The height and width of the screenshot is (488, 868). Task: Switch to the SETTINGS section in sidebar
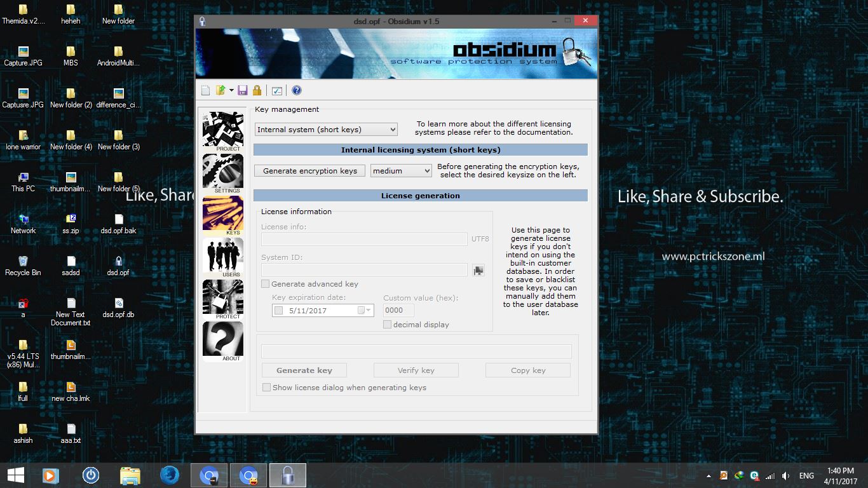(223, 173)
